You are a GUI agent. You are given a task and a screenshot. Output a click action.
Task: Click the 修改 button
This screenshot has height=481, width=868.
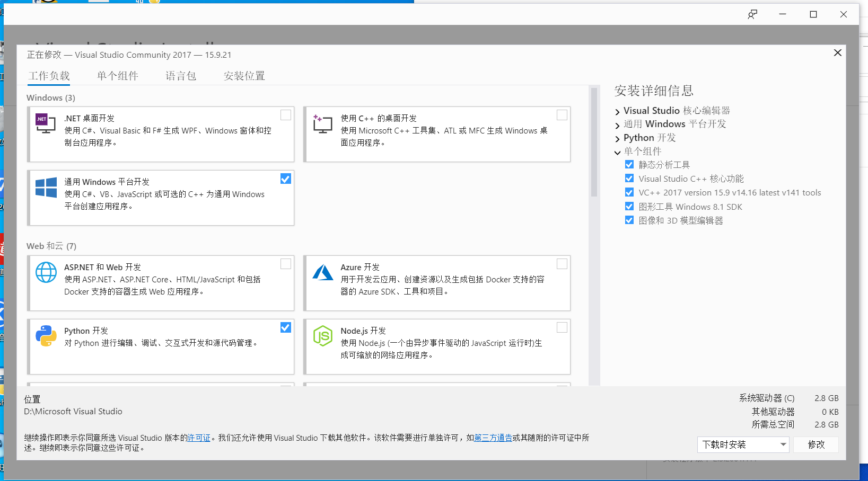816,444
